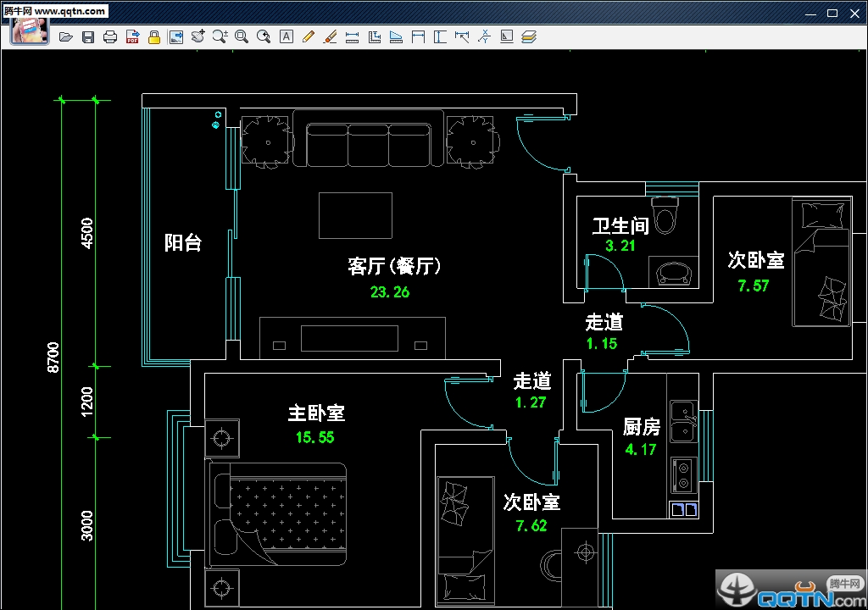Click the area value 23.26
The width and height of the screenshot is (868, 610).
390,291
